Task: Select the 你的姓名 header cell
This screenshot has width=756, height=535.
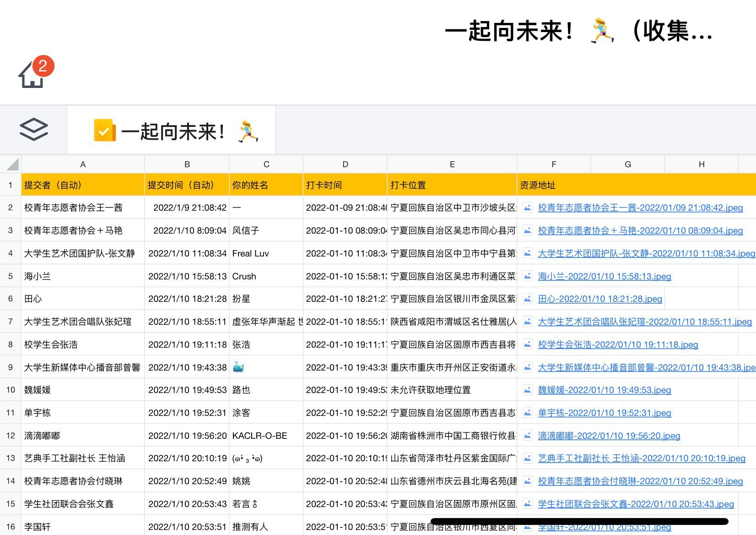Action: [x=266, y=185]
